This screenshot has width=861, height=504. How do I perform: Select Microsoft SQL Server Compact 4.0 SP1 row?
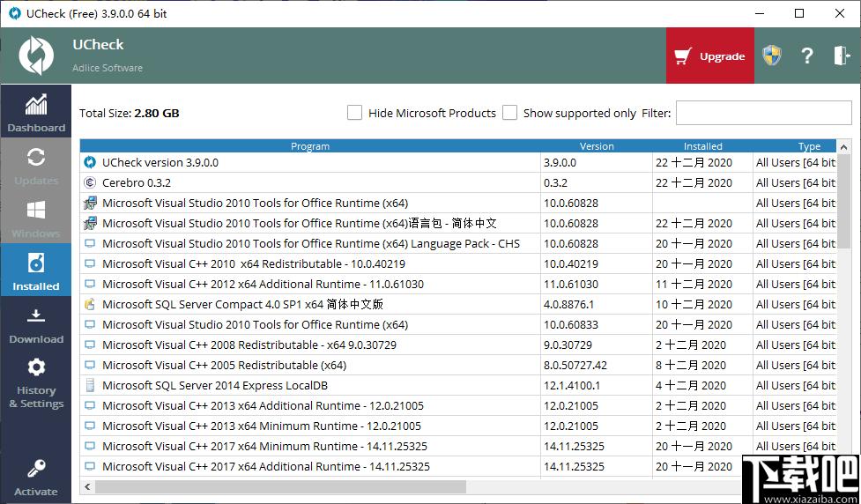tap(458, 304)
